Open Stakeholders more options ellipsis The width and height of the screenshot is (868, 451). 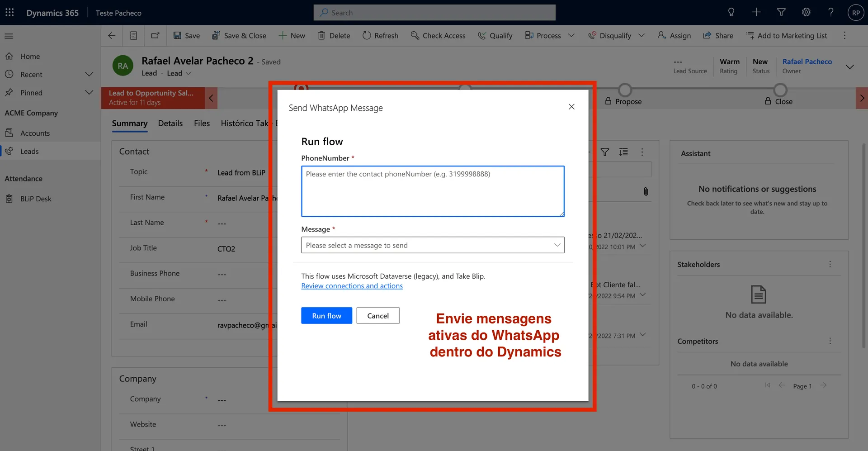[830, 264]
